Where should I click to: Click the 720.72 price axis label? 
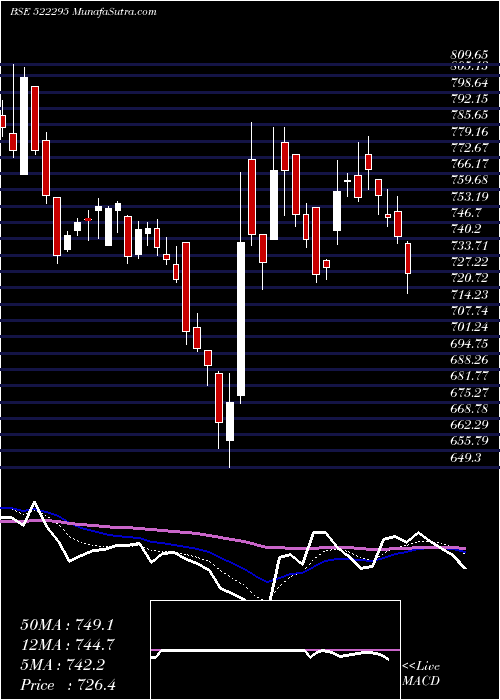[469, 278]
